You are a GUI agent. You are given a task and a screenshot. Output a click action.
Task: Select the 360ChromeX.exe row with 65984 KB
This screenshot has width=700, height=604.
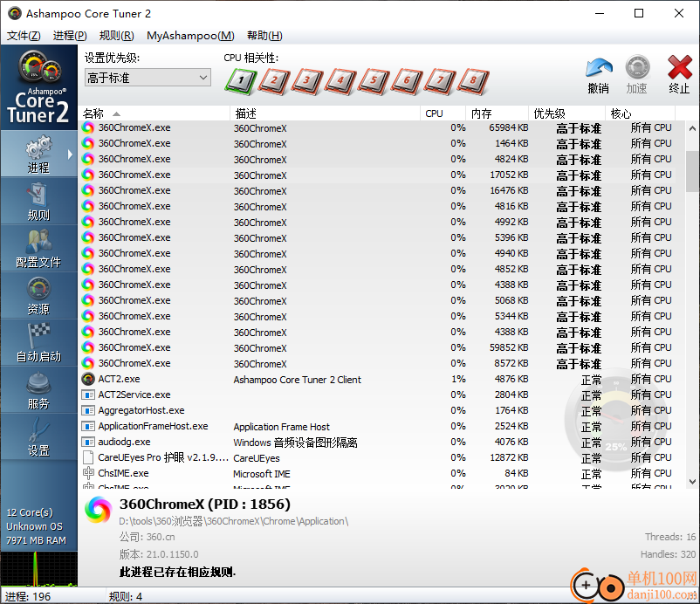click(377, 128)
